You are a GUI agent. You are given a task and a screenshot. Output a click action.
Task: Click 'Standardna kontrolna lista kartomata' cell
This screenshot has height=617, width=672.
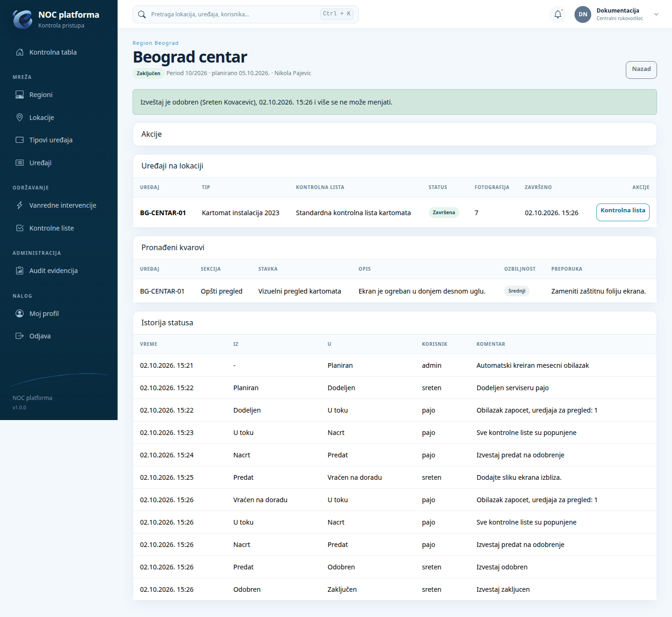point(353,213)
